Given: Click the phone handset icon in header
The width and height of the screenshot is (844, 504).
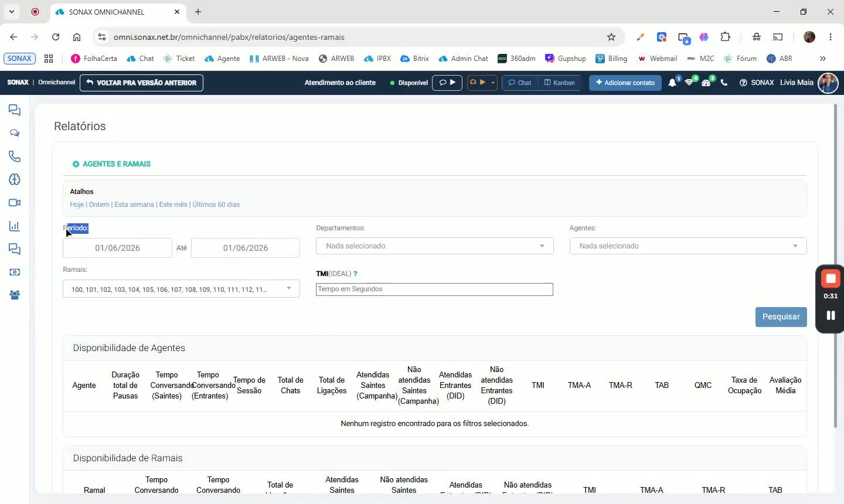Looking at the screenshot, I should click(x=724, y=83).
